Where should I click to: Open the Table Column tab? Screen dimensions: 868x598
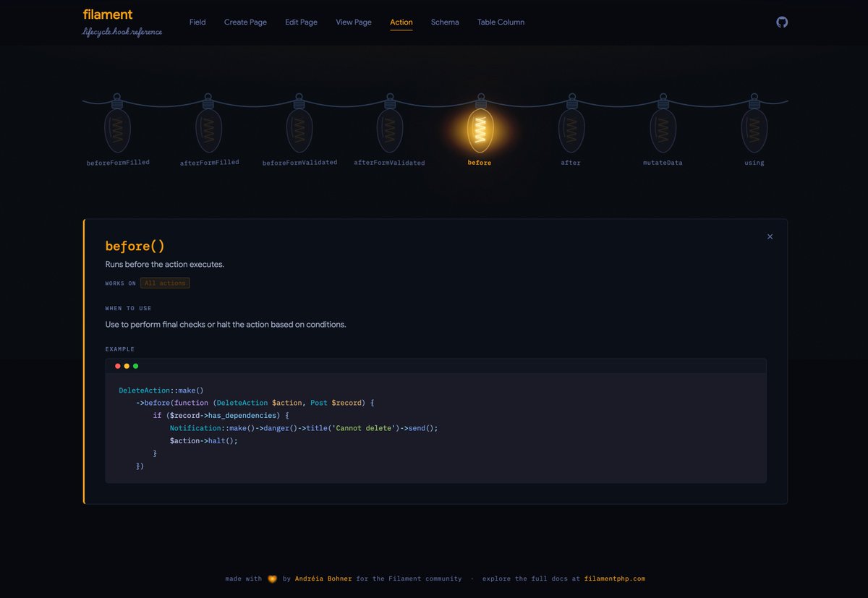point(501,22)
